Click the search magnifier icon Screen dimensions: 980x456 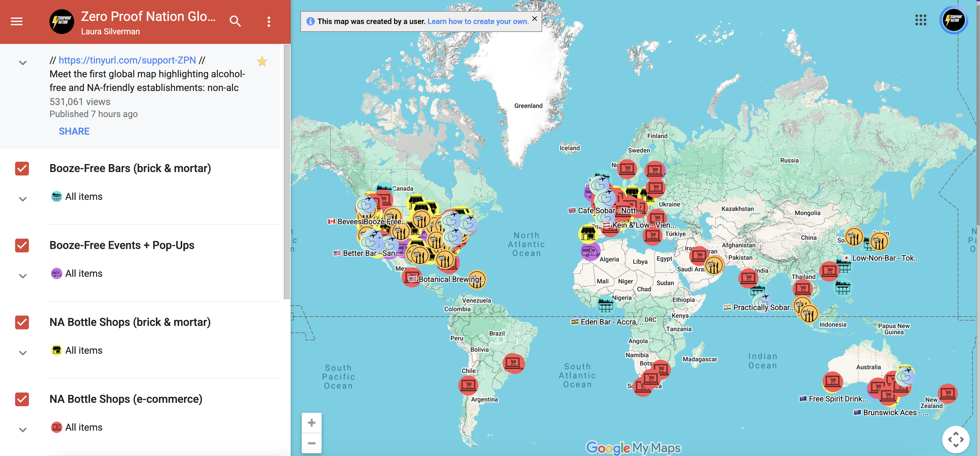(x=235, y=21)
